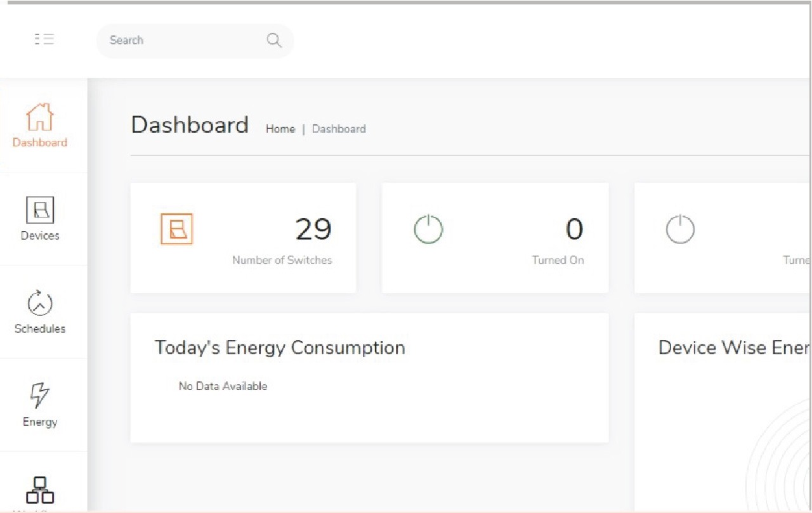Follow the Home breadcrumb link
The height and width of the screenshot is (513, 812).
(280, 129)
